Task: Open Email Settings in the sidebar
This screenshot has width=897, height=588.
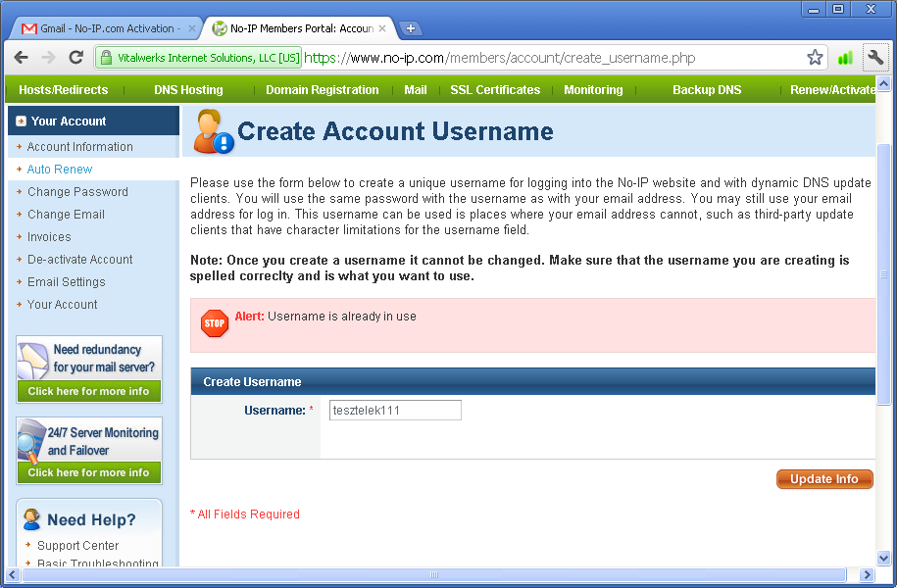Action: coord(67,282)
